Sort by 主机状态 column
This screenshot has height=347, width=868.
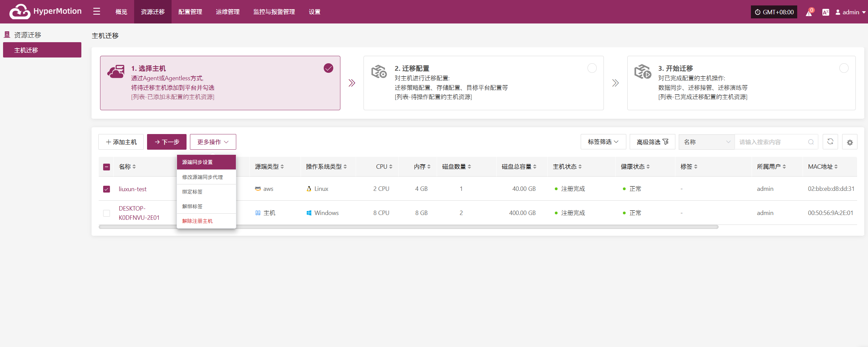point(580,166)
